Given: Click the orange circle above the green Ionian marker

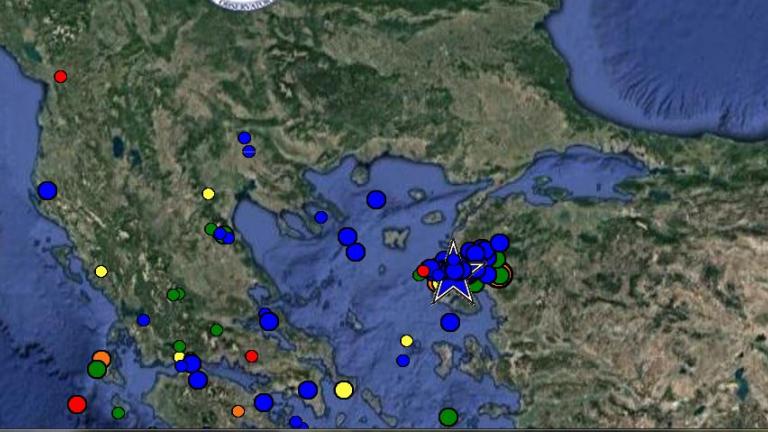Looking at the screenshot, I should (x=101, y=358).
